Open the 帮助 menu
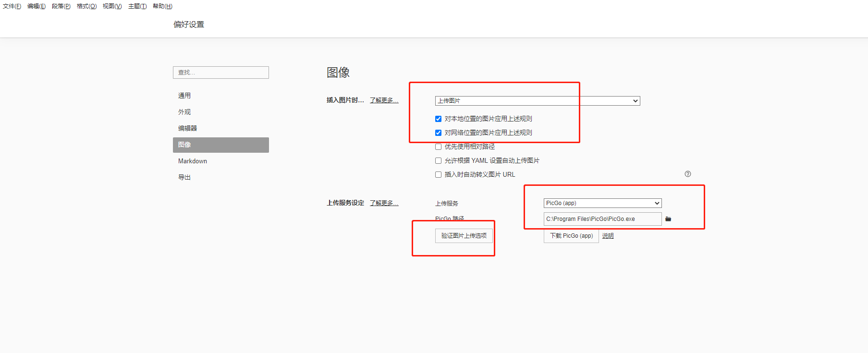Image resolution: width=868 pixels, height=353 pixels. [162, 6]
